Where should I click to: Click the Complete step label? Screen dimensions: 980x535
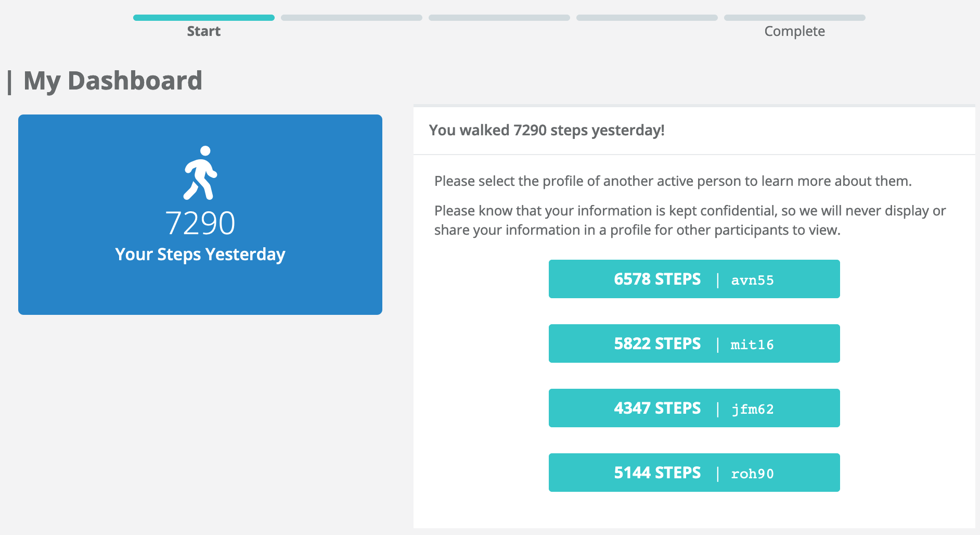click(x=794, y=31)
